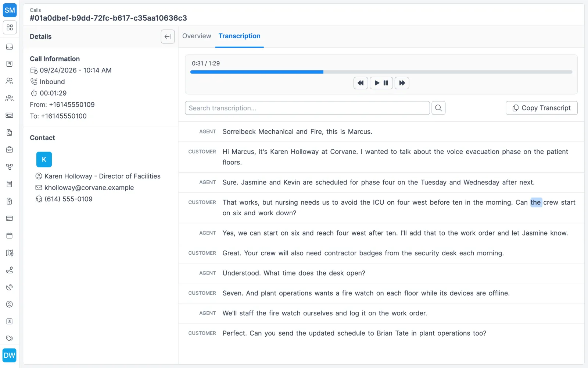Viewport: 588px width, 368px height.
Task: Open the DW user avatar menu
Action: [10, 355]
